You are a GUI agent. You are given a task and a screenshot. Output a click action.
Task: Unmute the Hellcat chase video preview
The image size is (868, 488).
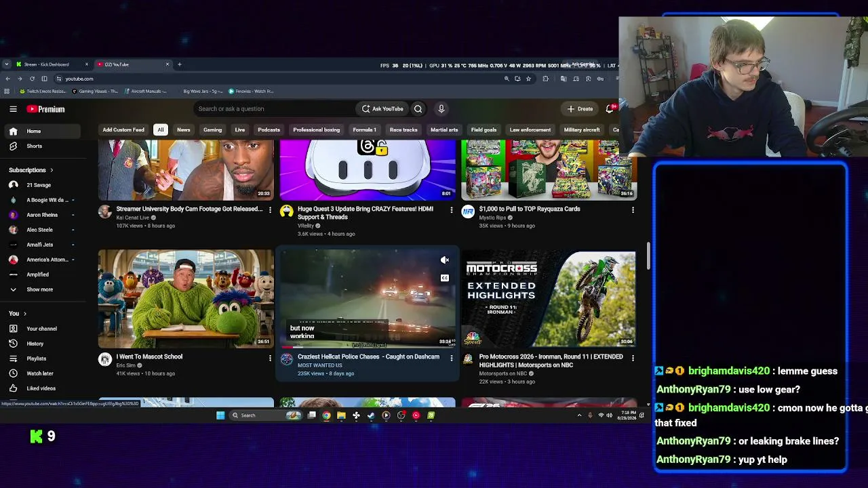click(x=445, y=260)
